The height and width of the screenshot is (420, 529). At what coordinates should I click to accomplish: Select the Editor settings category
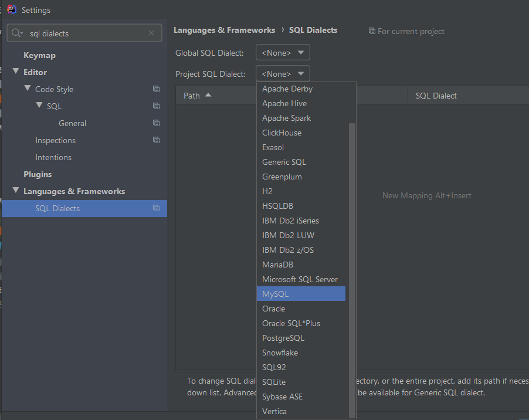(35, 72)
